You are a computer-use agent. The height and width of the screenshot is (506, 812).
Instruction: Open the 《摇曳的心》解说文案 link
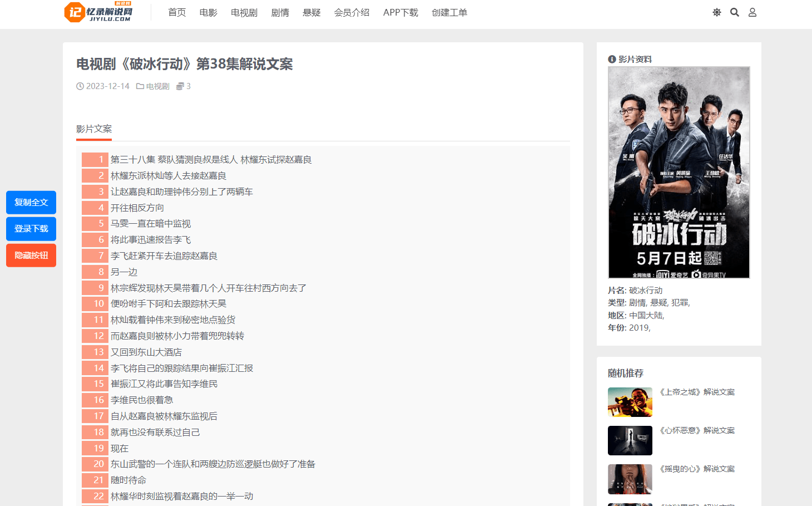697,469
